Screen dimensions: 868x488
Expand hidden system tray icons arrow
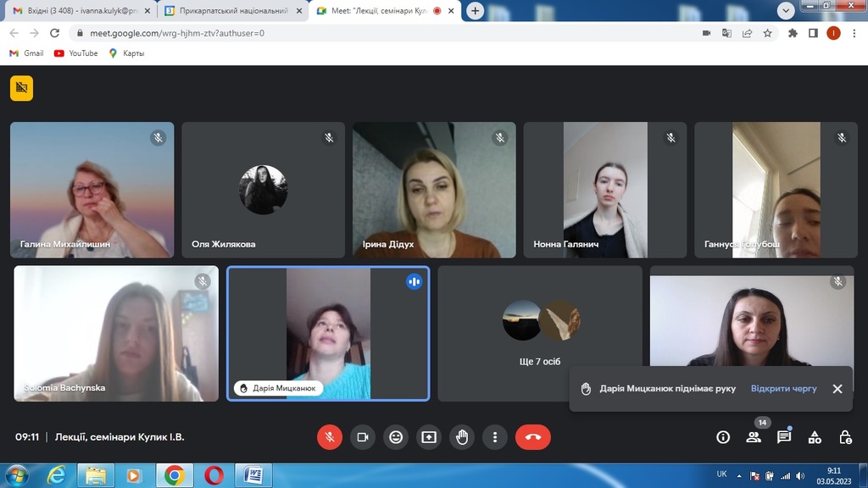pos(739,475)
